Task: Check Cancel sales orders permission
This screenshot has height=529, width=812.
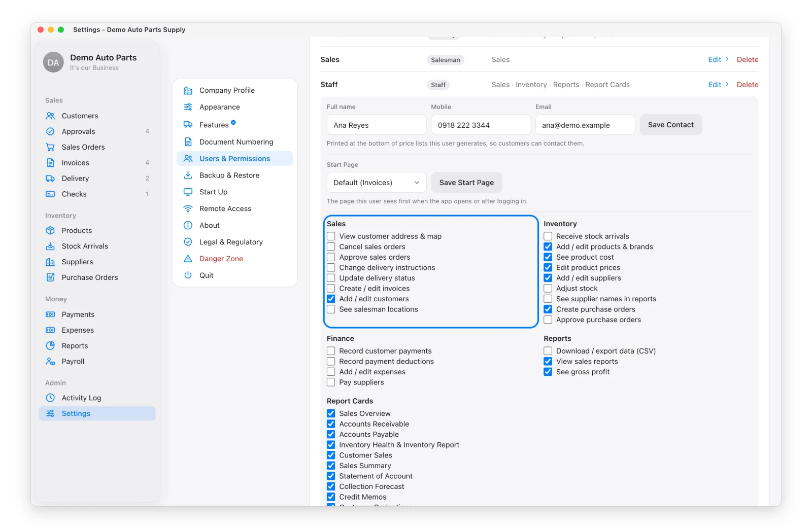Action: [331, 246]
